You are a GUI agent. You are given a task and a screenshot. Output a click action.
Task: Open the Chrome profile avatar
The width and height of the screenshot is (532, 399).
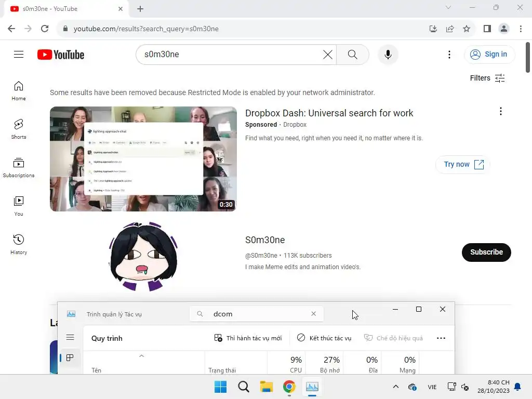pyautogui.click(x=504, y=29)
